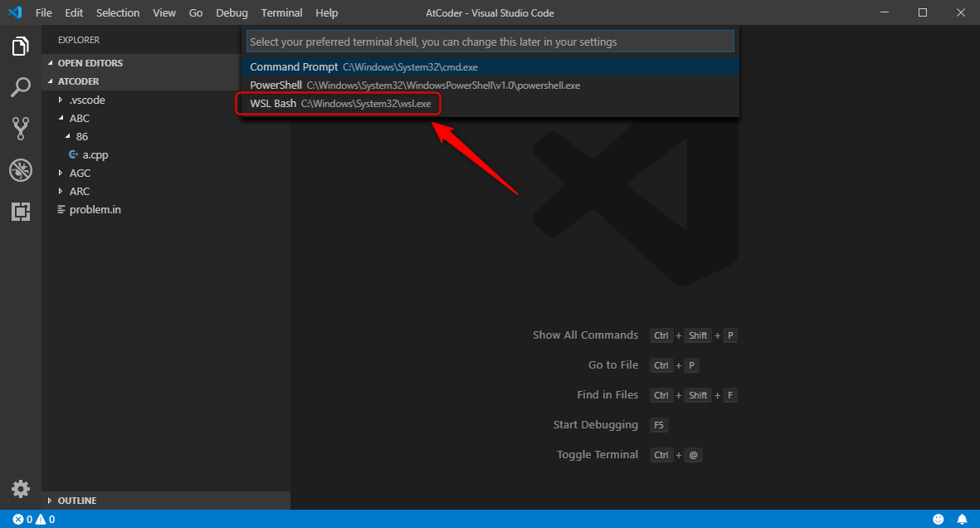The height and width of the screenshot is (528, 980).
Task: Collapse the ATCODER folder section
Action: point(51,81)
